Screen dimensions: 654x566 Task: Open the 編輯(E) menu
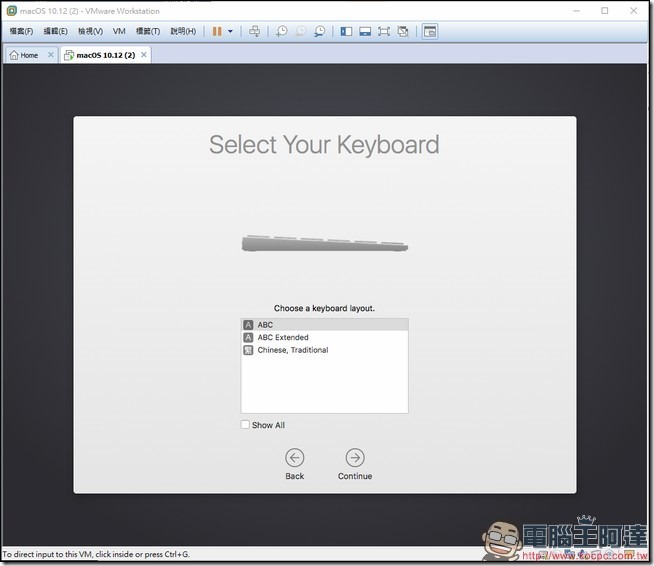[x=55, y=31]
